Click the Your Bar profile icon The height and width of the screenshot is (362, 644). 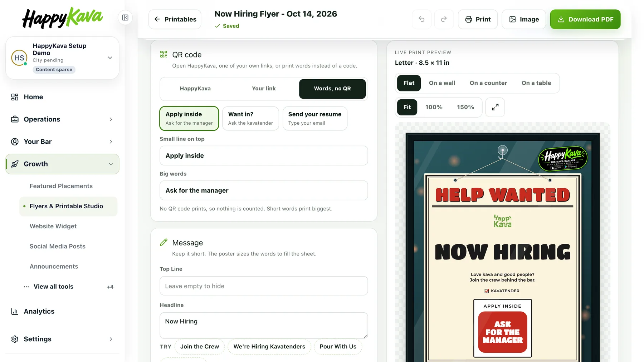click(x=15, y=142)
